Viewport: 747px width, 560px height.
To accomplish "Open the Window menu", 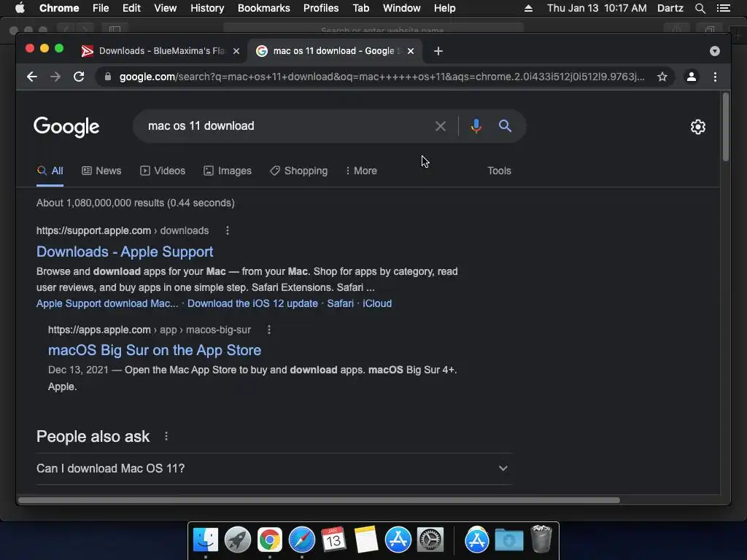I will click(402, 8).
